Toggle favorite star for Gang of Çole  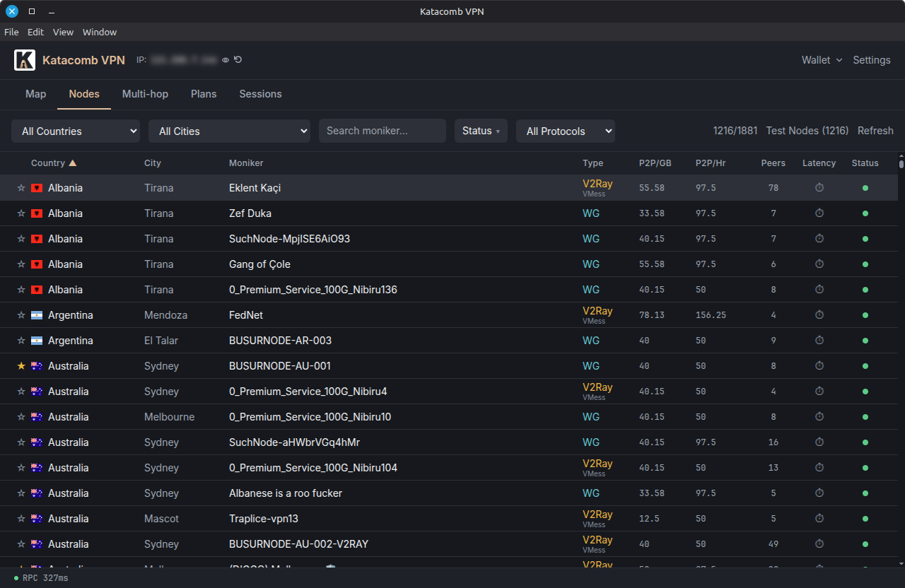(x=21, y=264)
